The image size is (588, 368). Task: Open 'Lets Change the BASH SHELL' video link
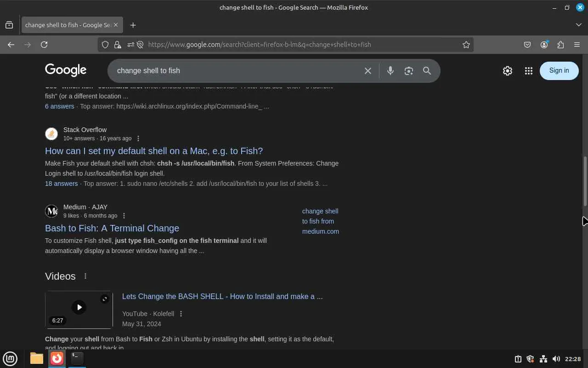pos(222,297)
